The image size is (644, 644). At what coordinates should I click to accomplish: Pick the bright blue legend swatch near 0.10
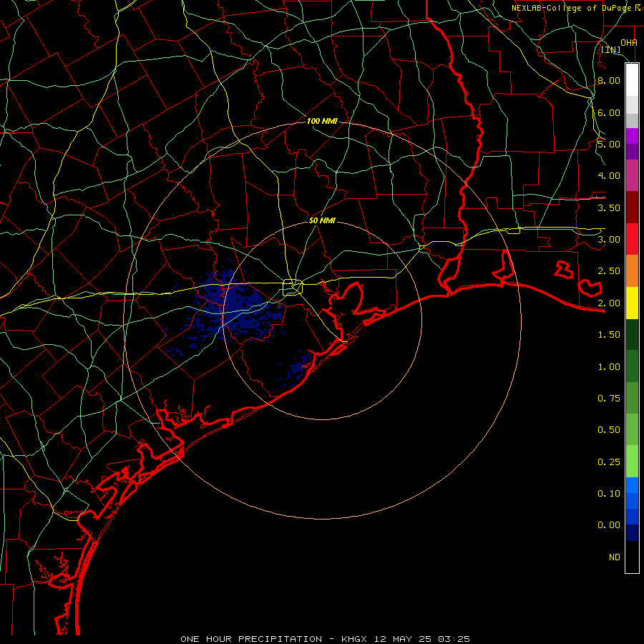pyautogui.click(x=632, y=485)
